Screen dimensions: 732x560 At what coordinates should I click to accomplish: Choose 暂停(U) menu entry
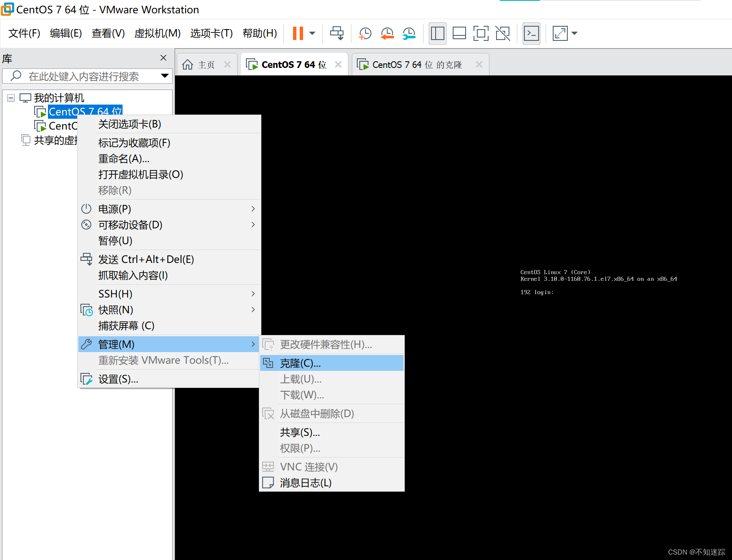tap(169, 240)
